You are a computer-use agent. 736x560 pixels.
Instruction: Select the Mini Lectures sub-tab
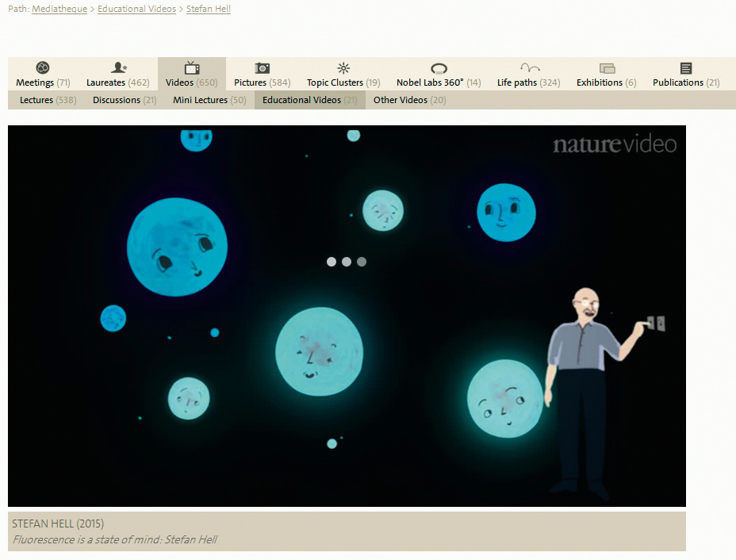pyautogui.click(x=209, y=100)
